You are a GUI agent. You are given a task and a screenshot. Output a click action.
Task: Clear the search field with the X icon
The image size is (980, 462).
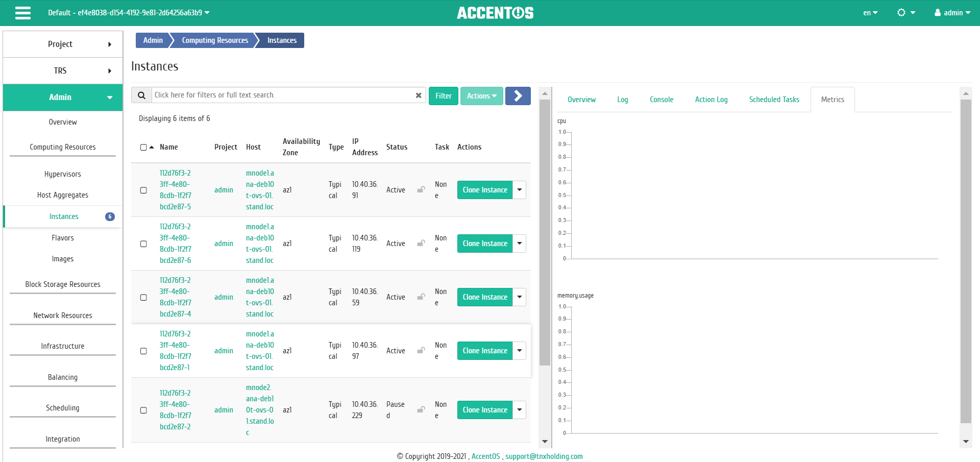pos(419,95)
